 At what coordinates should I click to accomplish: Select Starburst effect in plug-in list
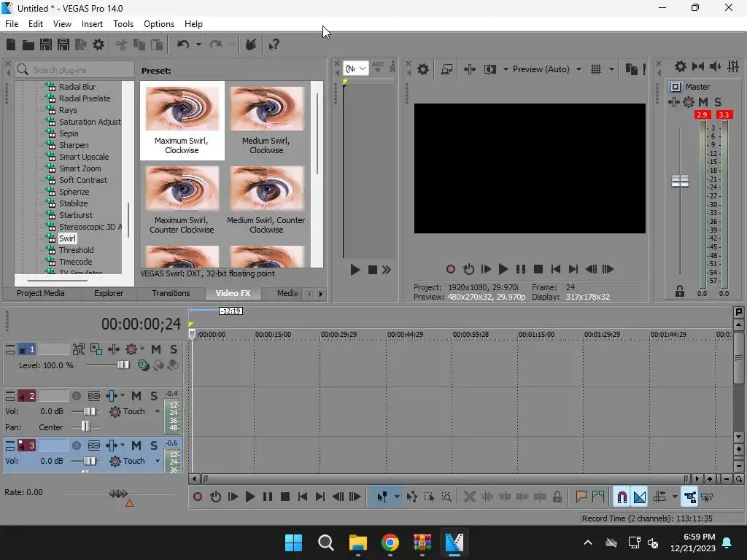point(76,215)
